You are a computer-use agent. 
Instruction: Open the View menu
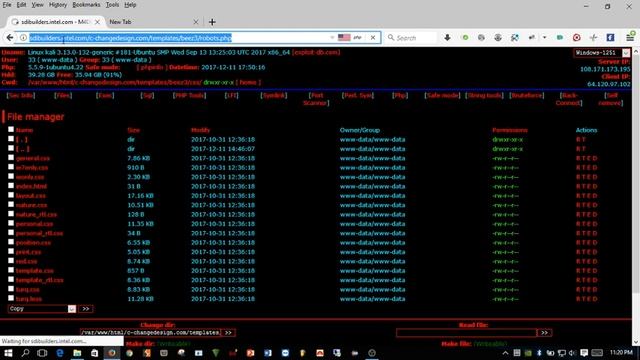point(37,5)
